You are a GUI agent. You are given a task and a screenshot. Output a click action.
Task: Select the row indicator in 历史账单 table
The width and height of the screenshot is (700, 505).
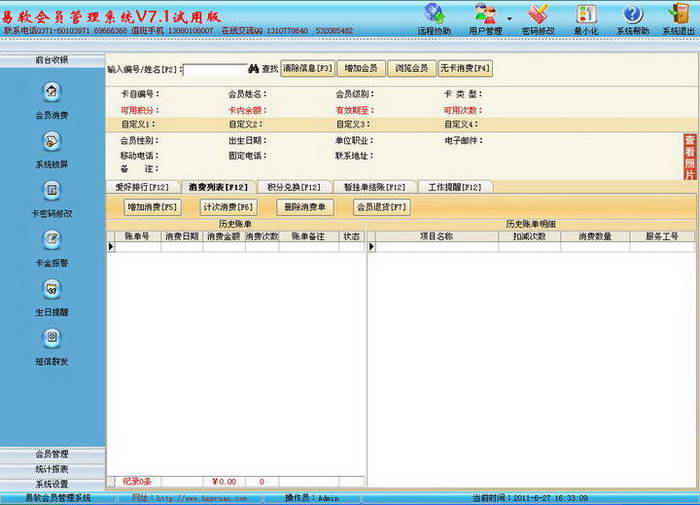(111, 247)
